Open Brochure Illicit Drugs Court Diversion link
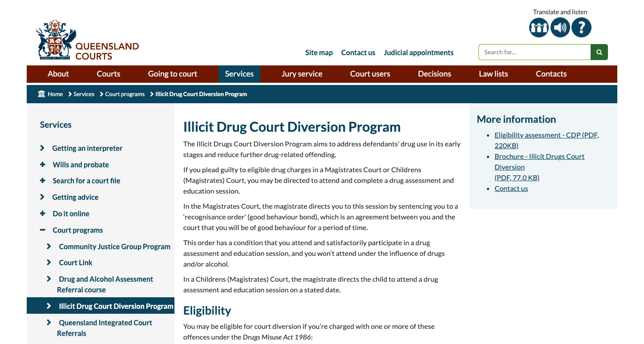The image size is (644, 344). coord(539,157)
